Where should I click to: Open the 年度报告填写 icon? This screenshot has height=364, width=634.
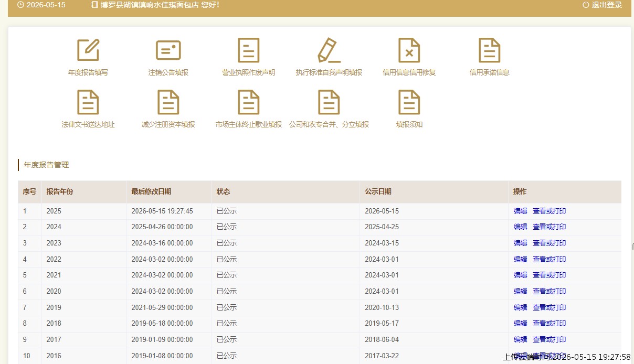click(x=88, y=50)
